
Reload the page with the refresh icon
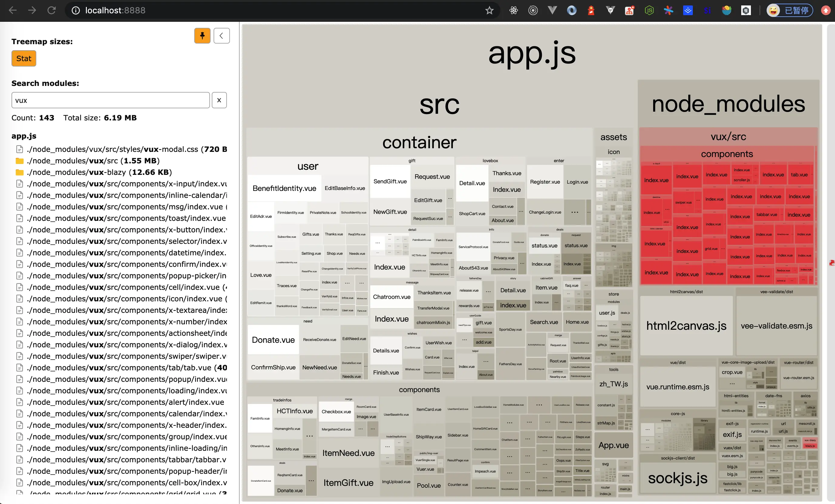tap(51, 11)
